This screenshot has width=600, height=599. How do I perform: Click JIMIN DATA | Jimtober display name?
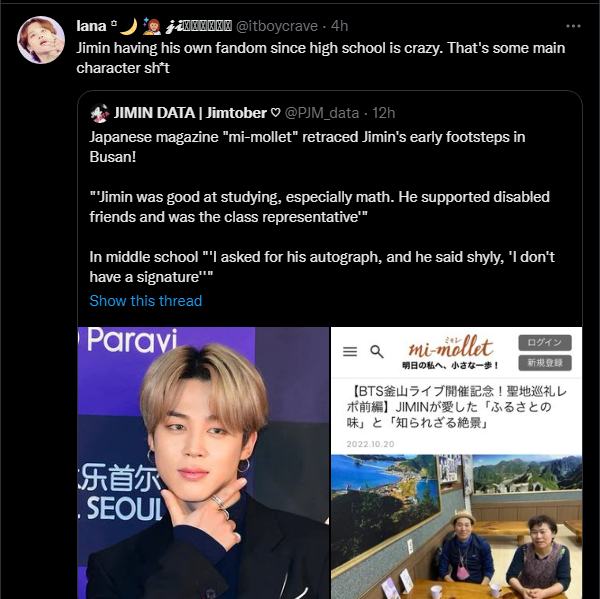click(190, 113)
